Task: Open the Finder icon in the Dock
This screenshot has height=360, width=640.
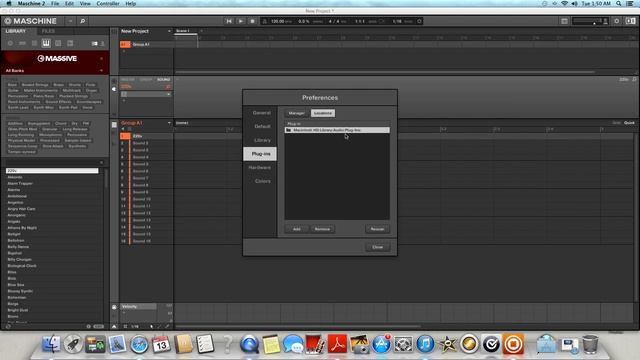Action: [x=51, y=344]
